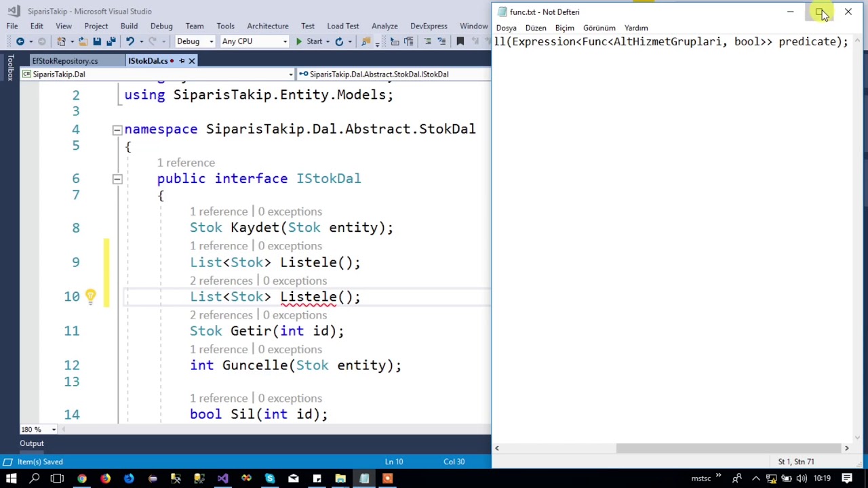Open the Start button dropdown arrow
The height and width of the screenshot is (488, 868).
coord(328,41)
